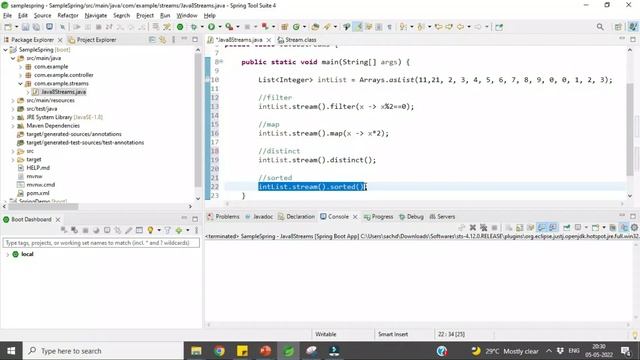Screen dimensions: 640x360
Task: Click the filter funnel icon in Boot Dashboard
Action: tap(167, 230)
